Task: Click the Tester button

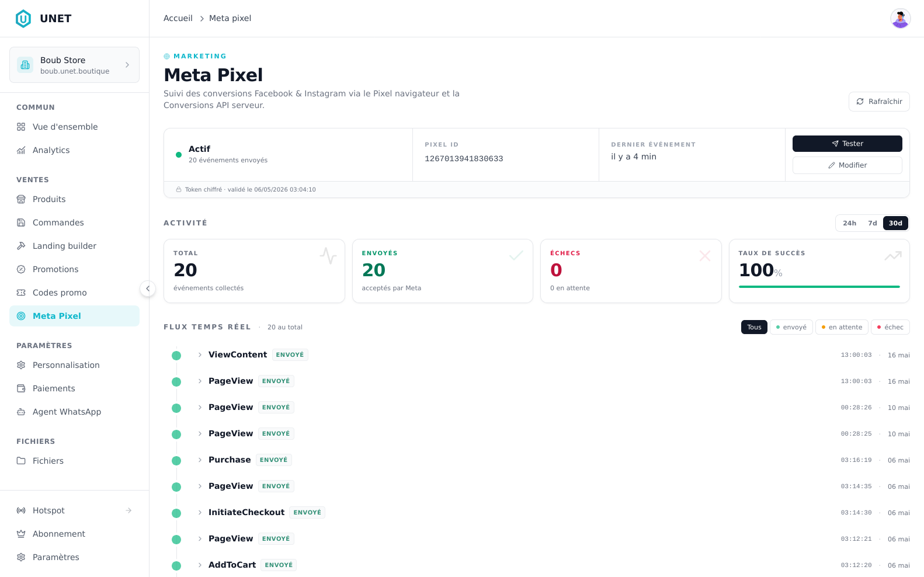Action: (847, 144)
